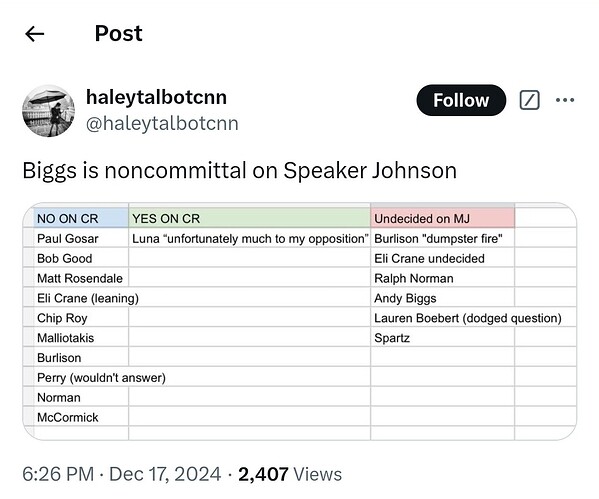Click the 2,407 Views count
This screenshot has width=599, height=499.
tap(290, 474)
